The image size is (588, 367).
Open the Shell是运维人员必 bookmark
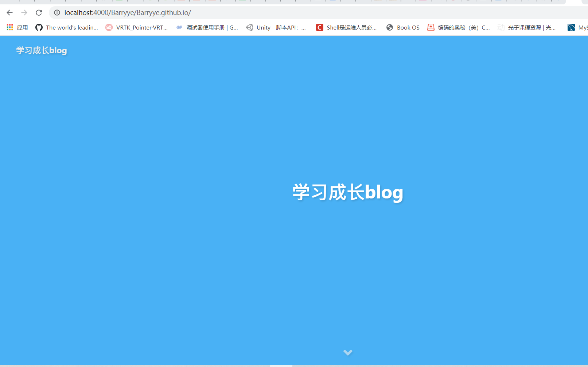(x=346, y=27)
